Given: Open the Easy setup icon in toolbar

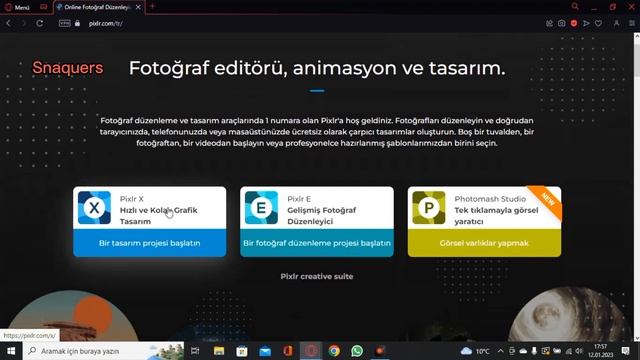Looking at the screenshot, I should (632, 24).
